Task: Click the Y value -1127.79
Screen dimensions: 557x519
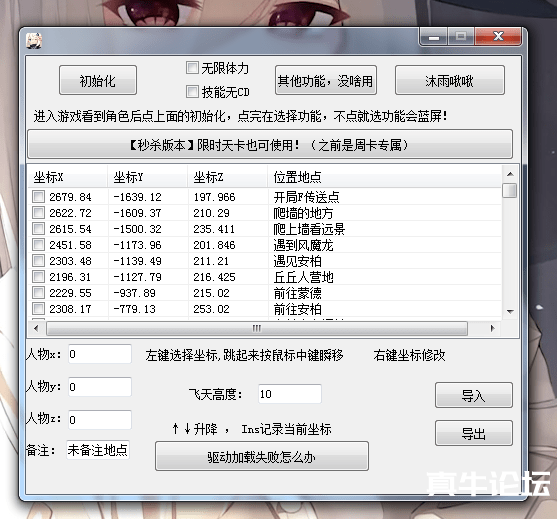Action: [137, 277]
